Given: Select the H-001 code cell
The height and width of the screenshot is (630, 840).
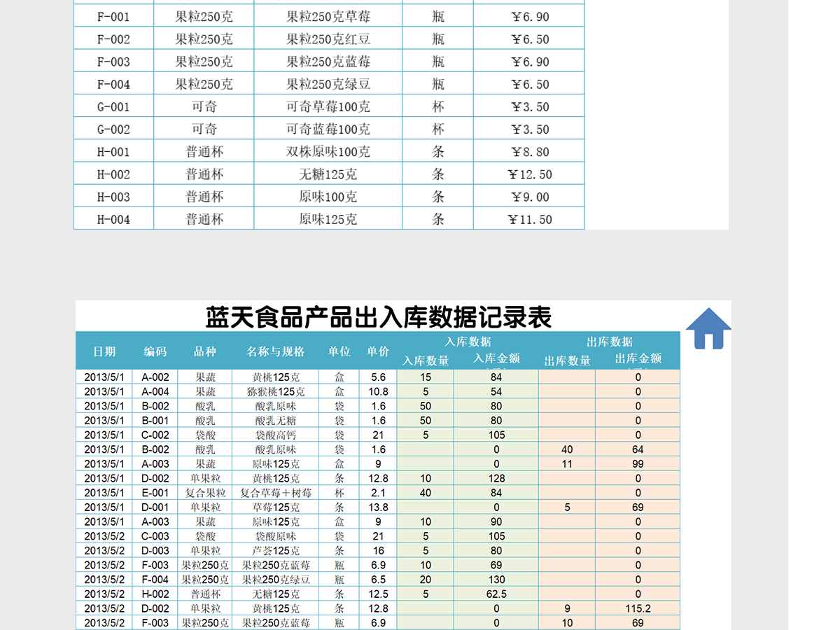Looking at the screenshot, I should (x=113, y=152).
